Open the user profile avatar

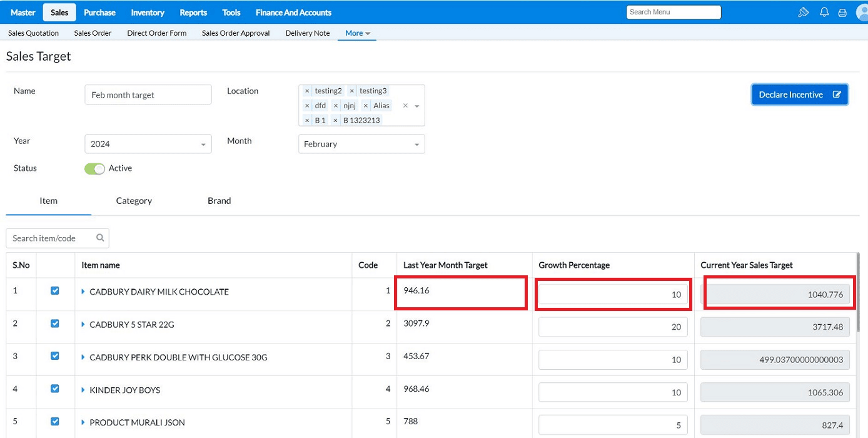(862, 13)
